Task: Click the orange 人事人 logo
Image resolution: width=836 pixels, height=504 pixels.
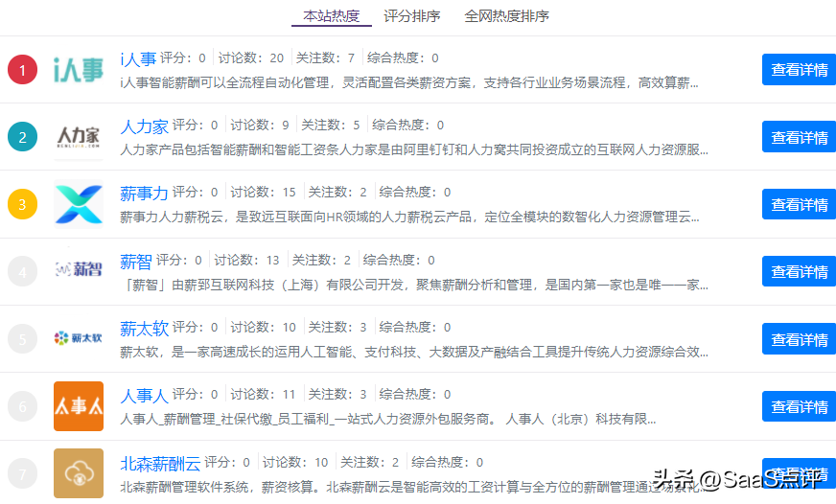Action: 78,406
